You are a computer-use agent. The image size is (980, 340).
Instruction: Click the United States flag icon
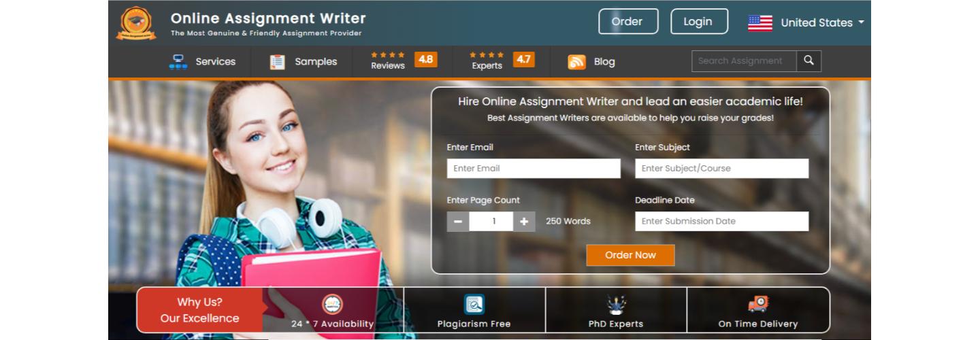(760, 23)
